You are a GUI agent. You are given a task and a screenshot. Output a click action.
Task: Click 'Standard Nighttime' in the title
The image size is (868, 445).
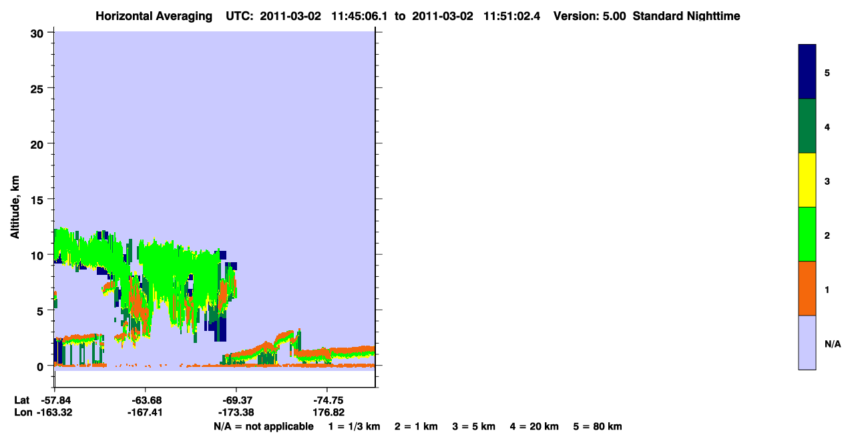[x=686, y=16]
